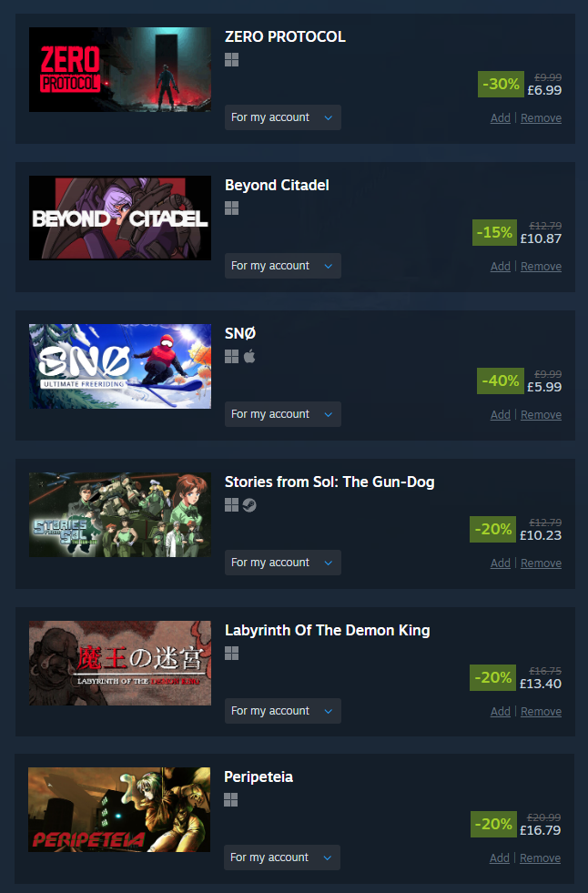Click Add link for Beyond Citadel

click(501, 267)
